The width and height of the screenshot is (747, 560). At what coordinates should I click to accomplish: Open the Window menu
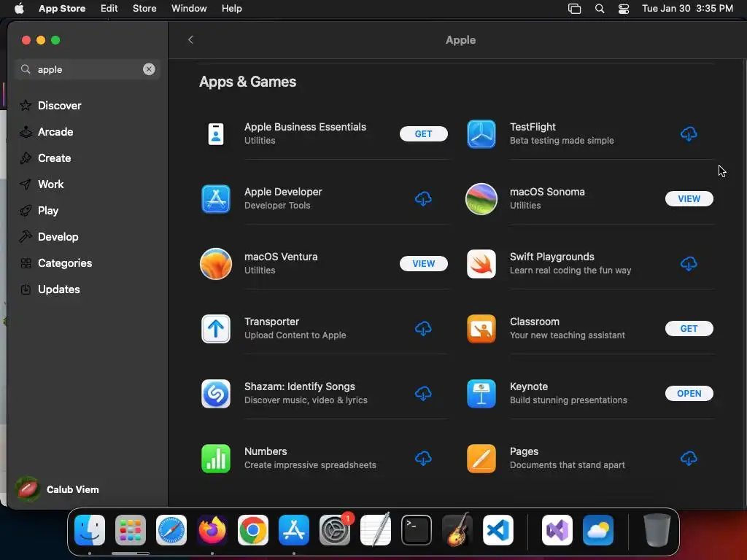pos(189,8)
